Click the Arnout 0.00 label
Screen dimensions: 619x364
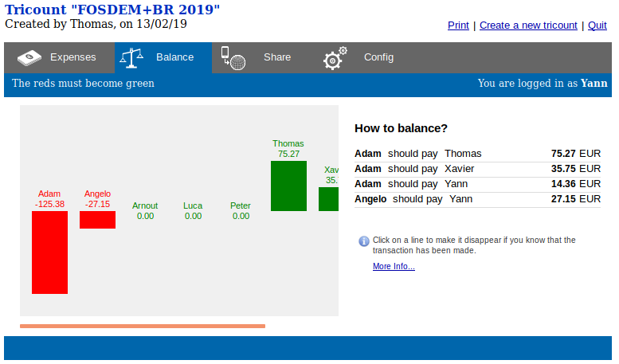(x=145, y=211)
